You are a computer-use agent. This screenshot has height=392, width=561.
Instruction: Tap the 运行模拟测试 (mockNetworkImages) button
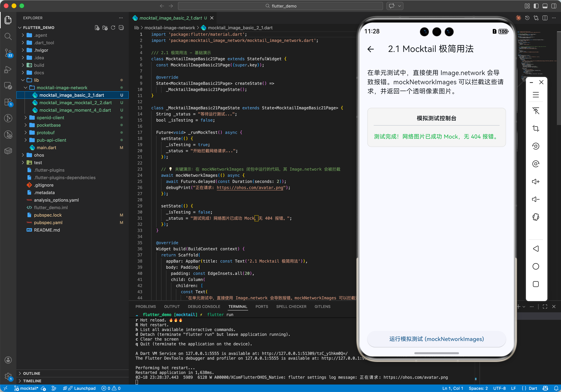[436, 339]
